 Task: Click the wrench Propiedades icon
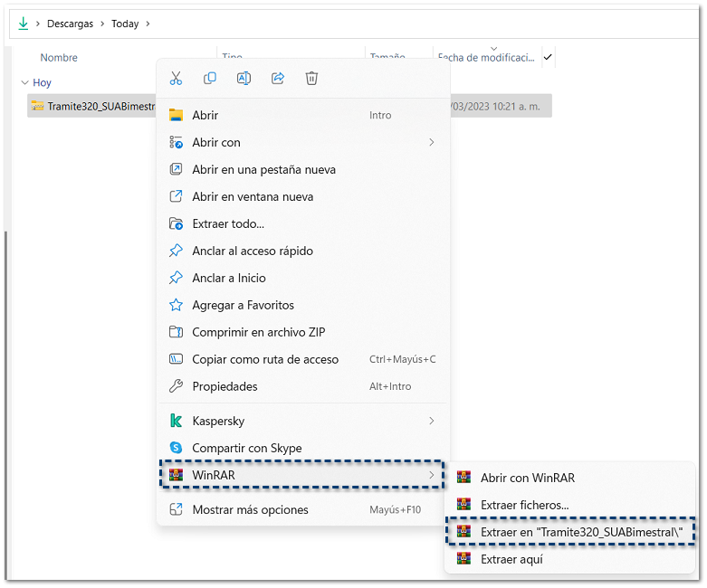176,386
